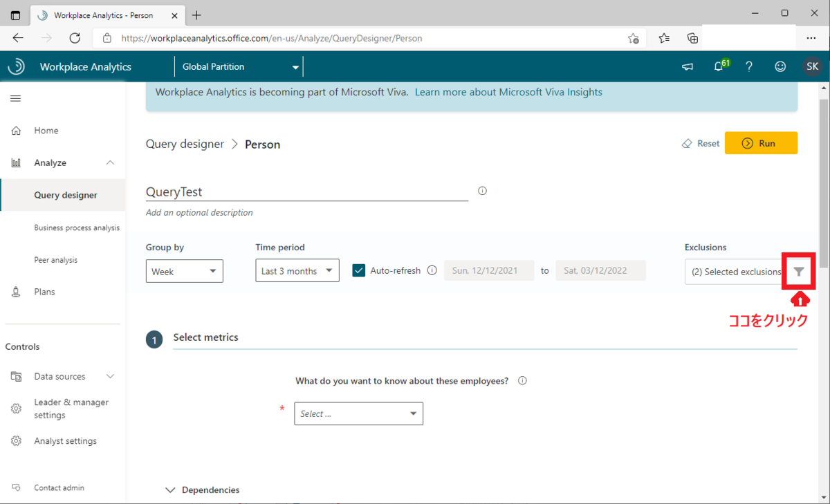Open the Selected exclusions dropdown
This screenshot has width=830, height=504.
(736, 272)
